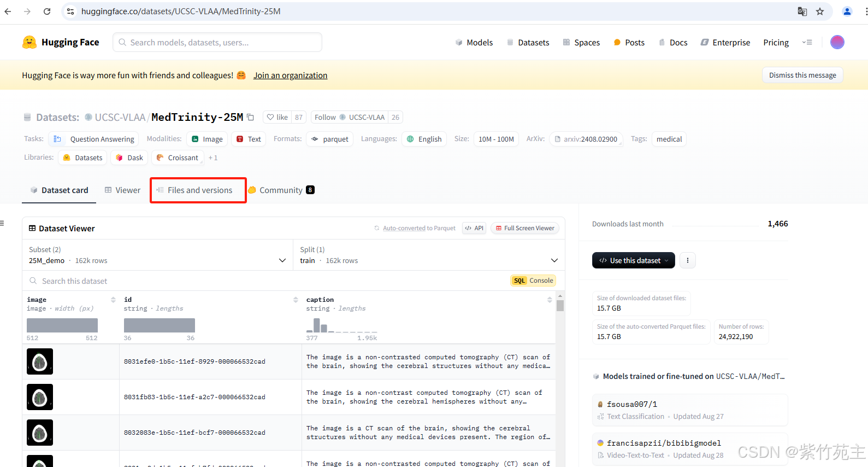Switch to Files and versions tab
868x467 pixels.
195,190
